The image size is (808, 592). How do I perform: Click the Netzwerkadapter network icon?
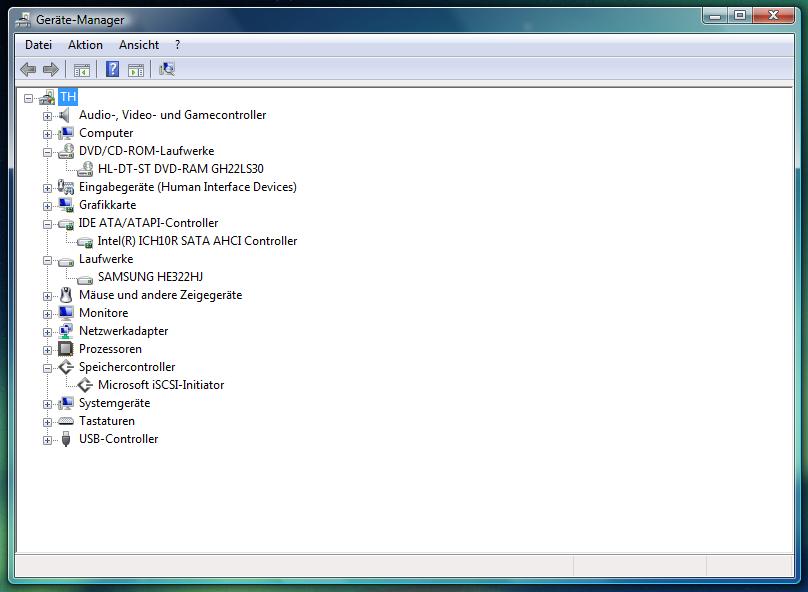[x=65, y=331]
